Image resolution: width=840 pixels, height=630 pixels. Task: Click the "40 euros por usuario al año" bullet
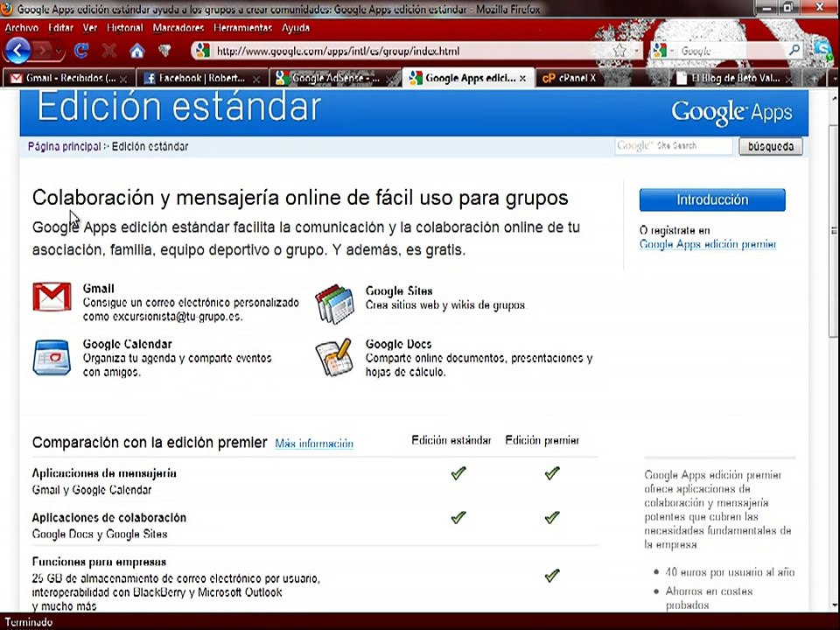tap(730, 572)
